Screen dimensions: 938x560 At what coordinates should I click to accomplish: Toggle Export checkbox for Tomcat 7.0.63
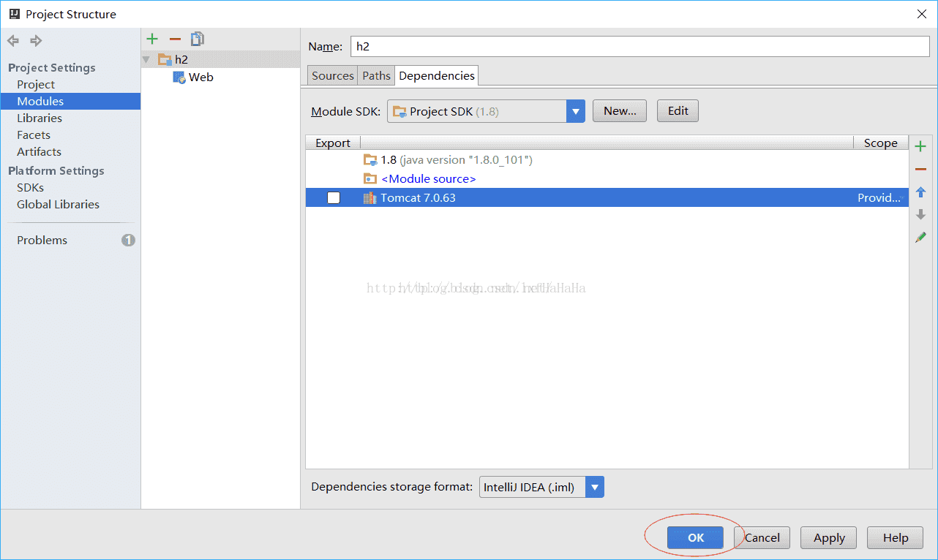[x=334, y=197]
